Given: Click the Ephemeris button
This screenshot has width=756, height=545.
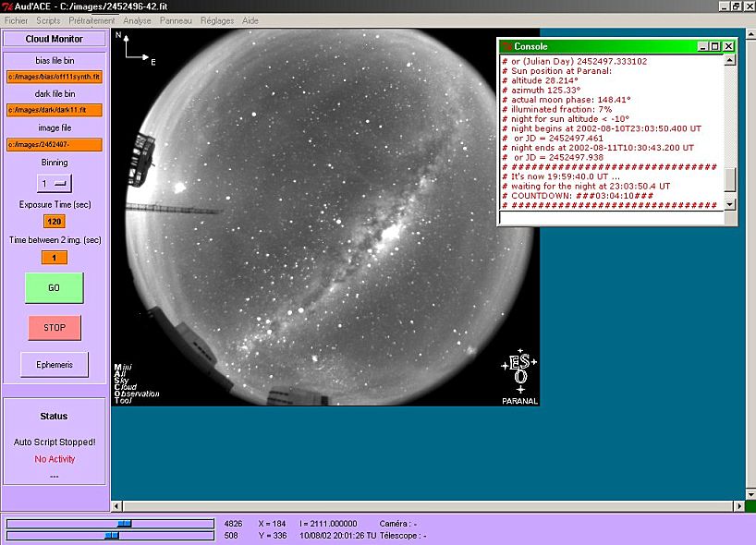Looking at the screenshot, I should pyautogui.click(x=54, y=364).
